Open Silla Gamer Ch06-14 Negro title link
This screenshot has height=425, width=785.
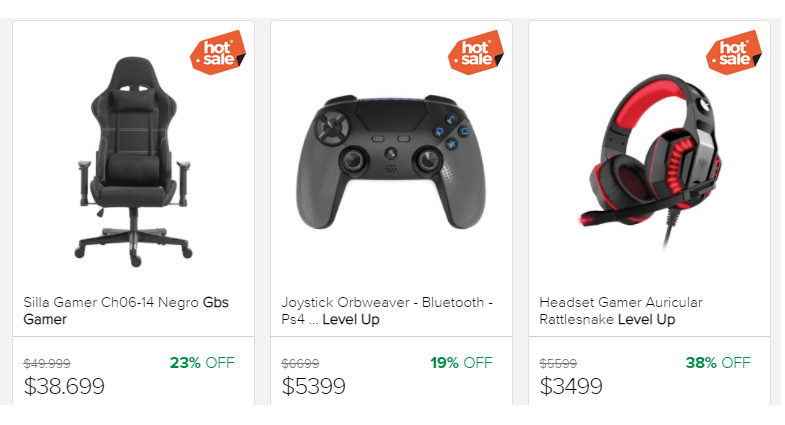click(x=112, y=302)
